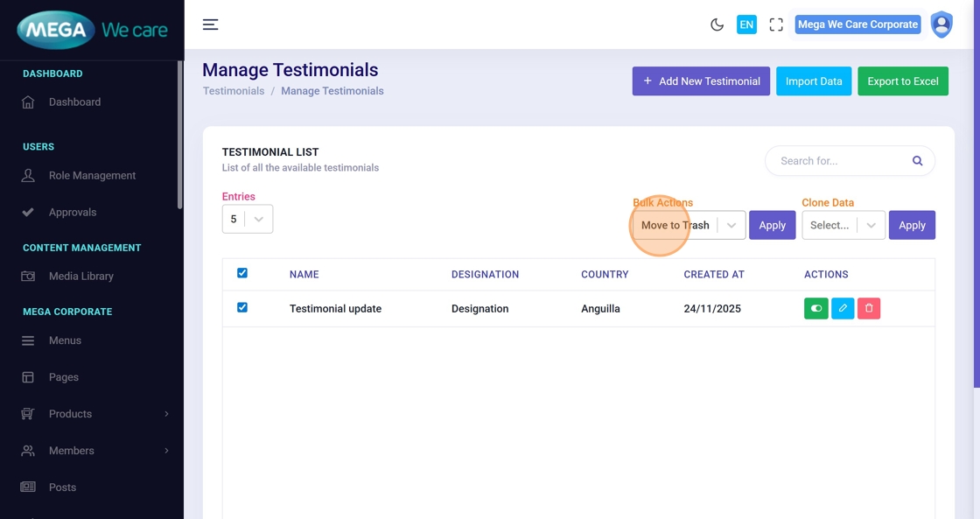Enter fullscreen mode icon
Viewport: 980px width, 519px height.
click(776, 25)
